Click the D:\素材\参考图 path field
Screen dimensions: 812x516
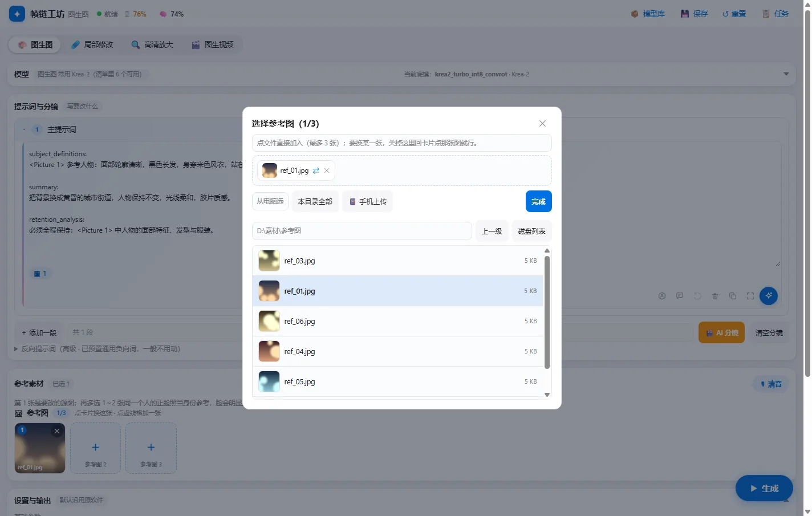(x=362, y=231)
